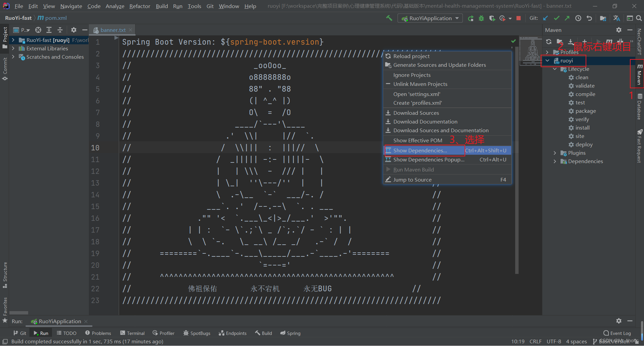Viewport: 644px width, 346px height.
Task: Select the package lifecycle goal
Action: [x=586, y=111]
